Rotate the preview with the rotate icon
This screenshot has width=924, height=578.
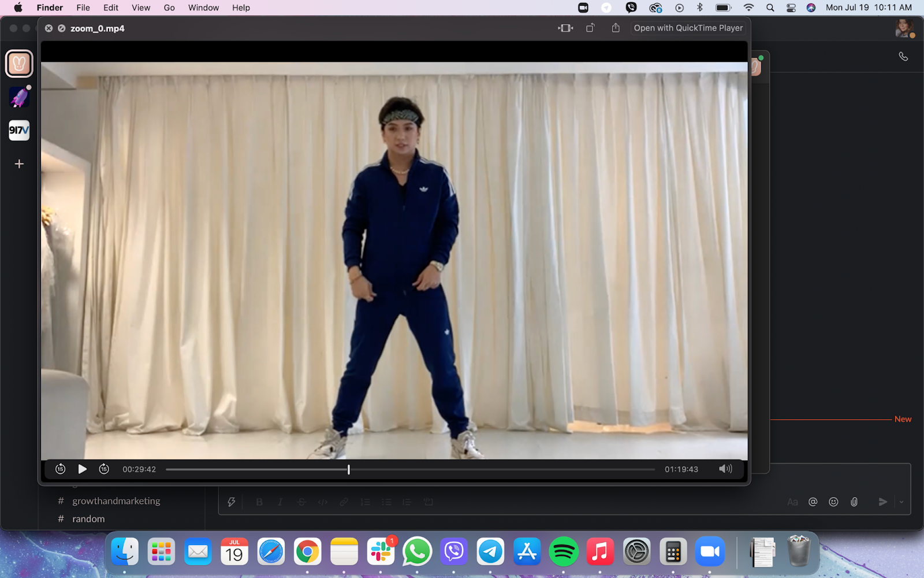click(x=590, y=28)
